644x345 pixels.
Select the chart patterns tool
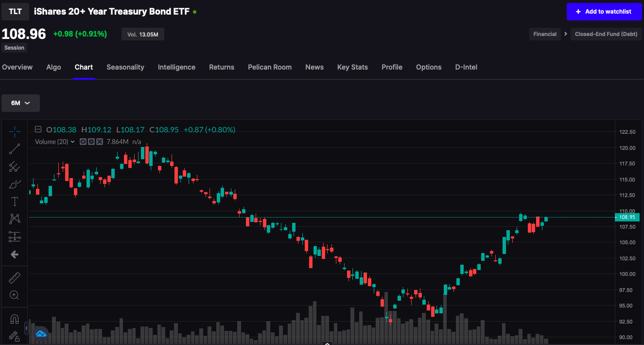pyautogui.click(x=15, y=219)
